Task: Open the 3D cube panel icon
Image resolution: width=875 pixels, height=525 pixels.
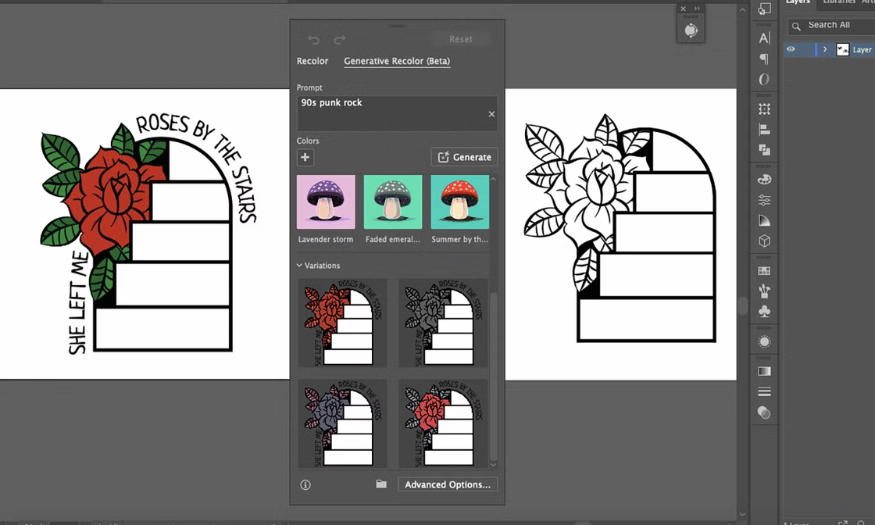Action: [764, 240]
